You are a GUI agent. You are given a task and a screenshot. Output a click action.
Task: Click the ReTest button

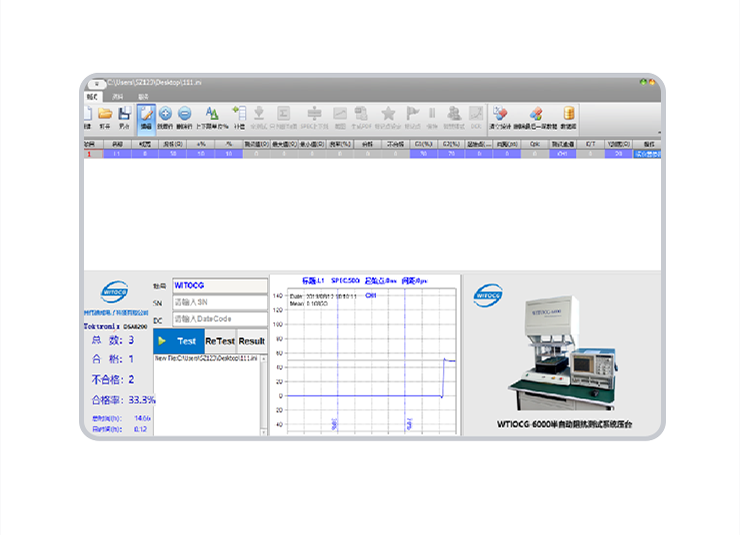(220, 341)
